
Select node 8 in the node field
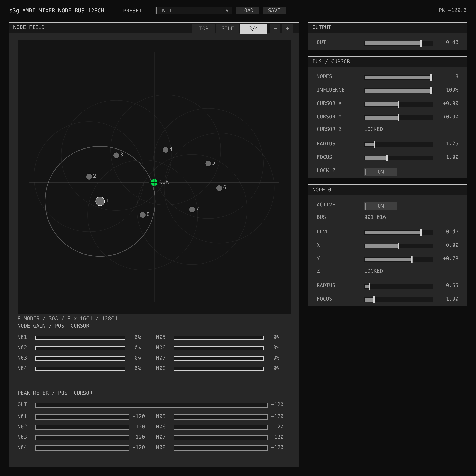(143, 215)
